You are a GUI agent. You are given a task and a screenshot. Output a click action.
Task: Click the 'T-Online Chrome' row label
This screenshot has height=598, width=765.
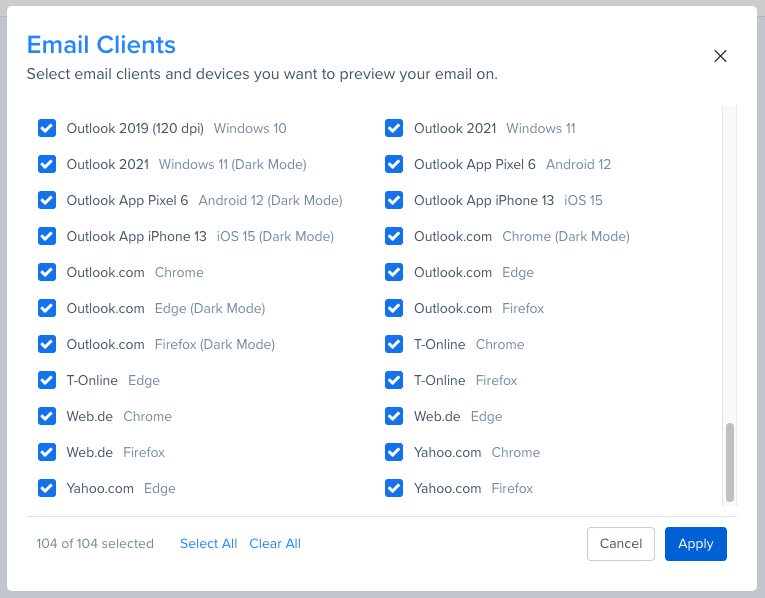(469, 344)
